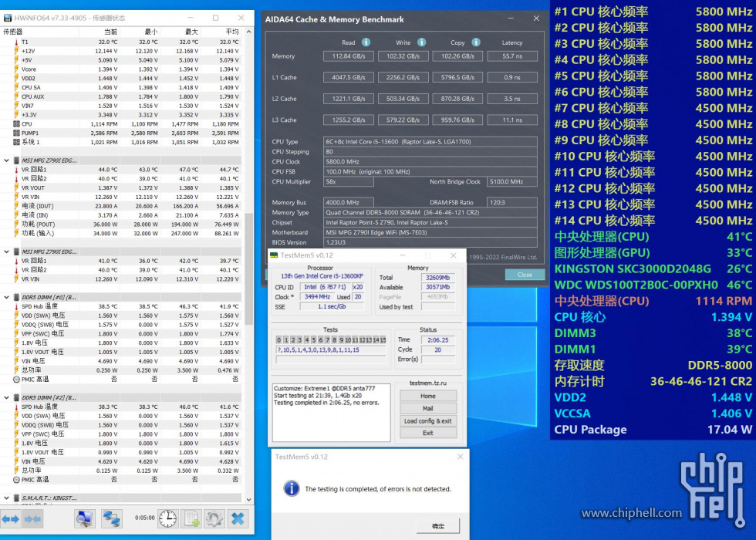The width and height of the screenshot is (756, 540).
Task: Close the TestMem5 completion dialog with X
Action: coord(460,457)
